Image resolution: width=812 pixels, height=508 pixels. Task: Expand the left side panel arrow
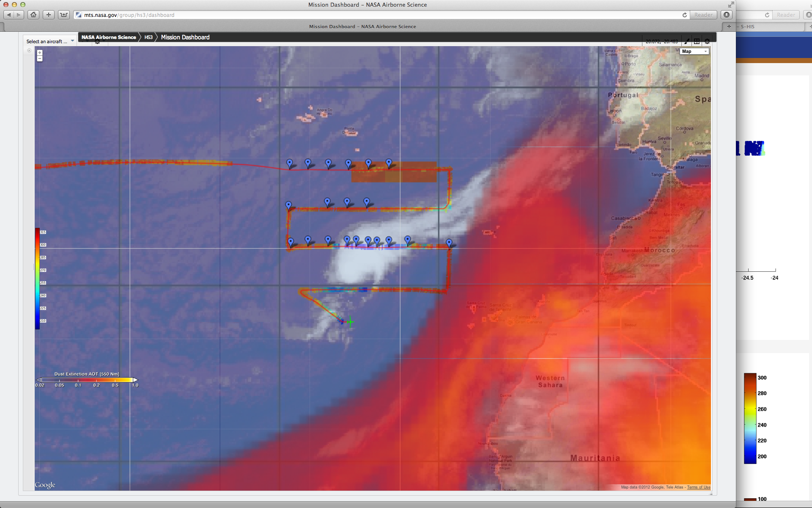coord(29,50)
